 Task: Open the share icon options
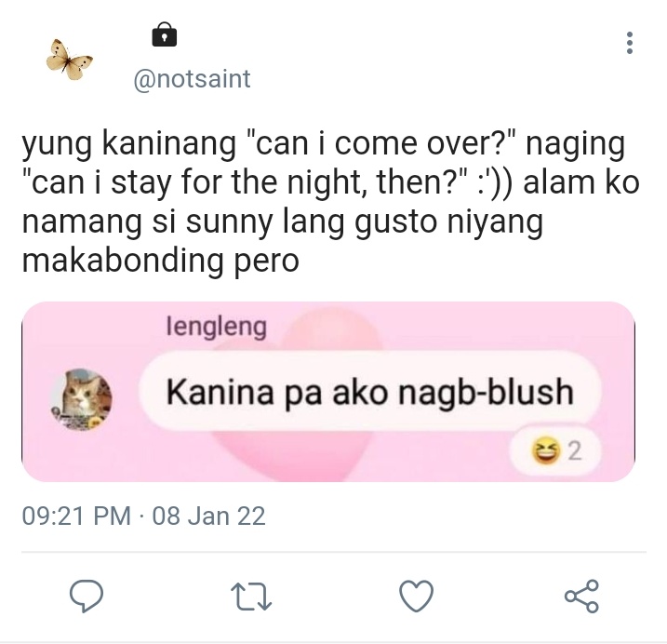(581, 596)
